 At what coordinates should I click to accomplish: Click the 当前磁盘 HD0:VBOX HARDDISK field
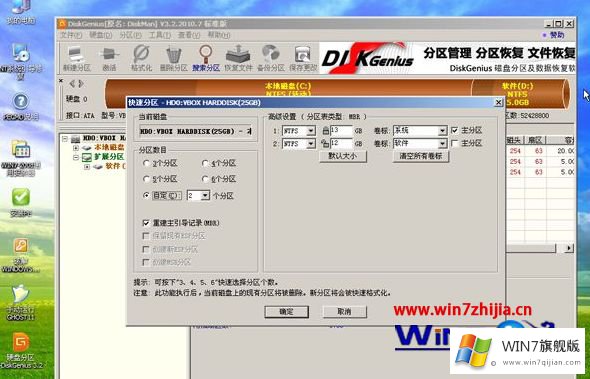(x=196, y=131)
